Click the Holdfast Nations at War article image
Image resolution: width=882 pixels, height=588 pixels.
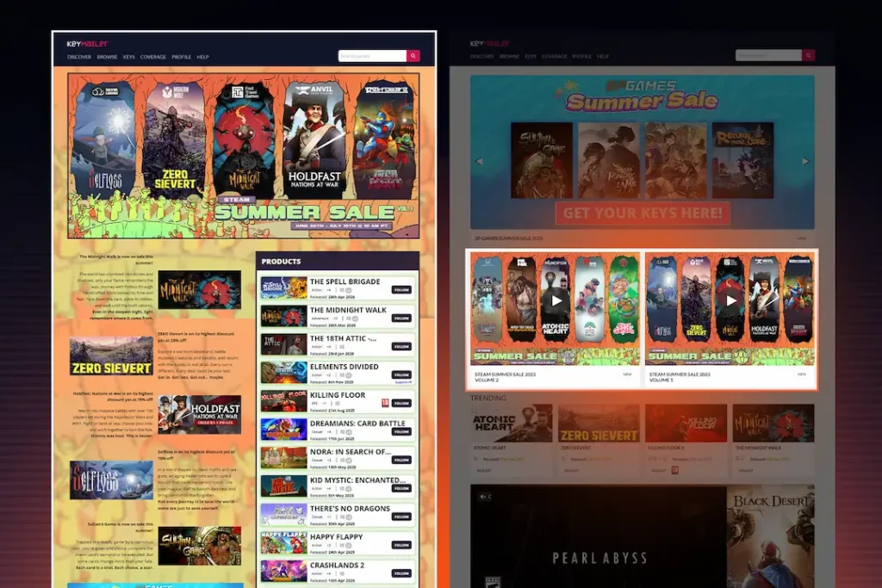199,414
